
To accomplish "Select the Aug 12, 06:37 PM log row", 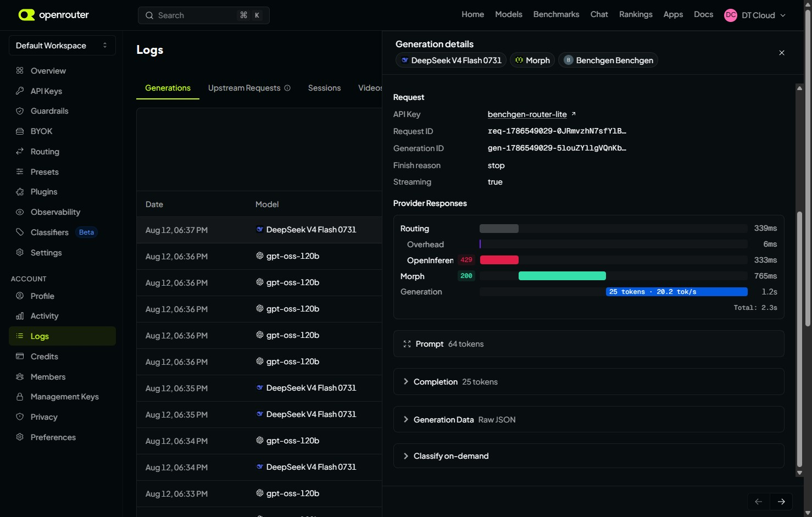I will (259, 230).
